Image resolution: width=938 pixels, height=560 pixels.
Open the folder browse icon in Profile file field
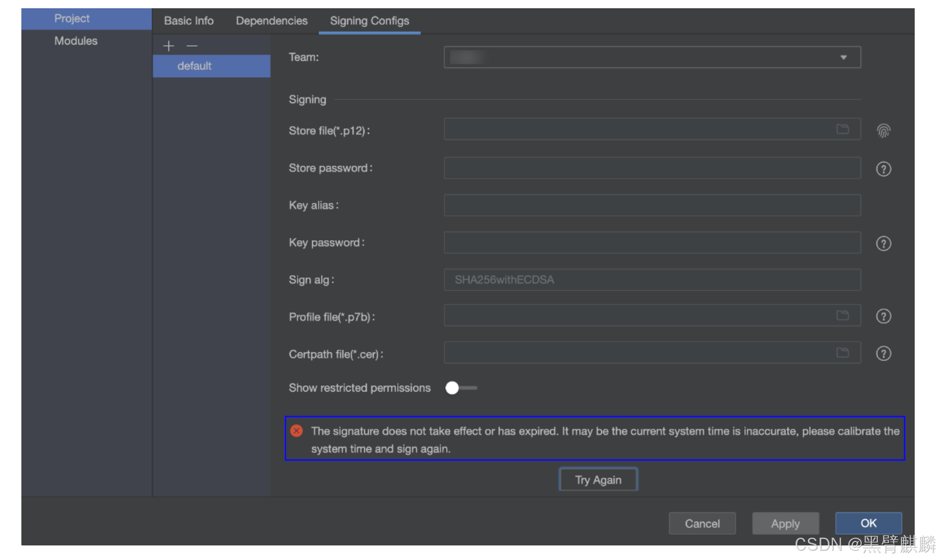(x=842, y=315)
